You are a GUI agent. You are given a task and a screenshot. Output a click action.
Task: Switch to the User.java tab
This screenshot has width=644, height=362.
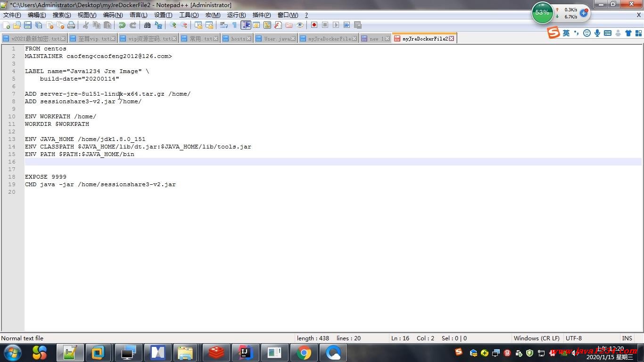point(276,39)
